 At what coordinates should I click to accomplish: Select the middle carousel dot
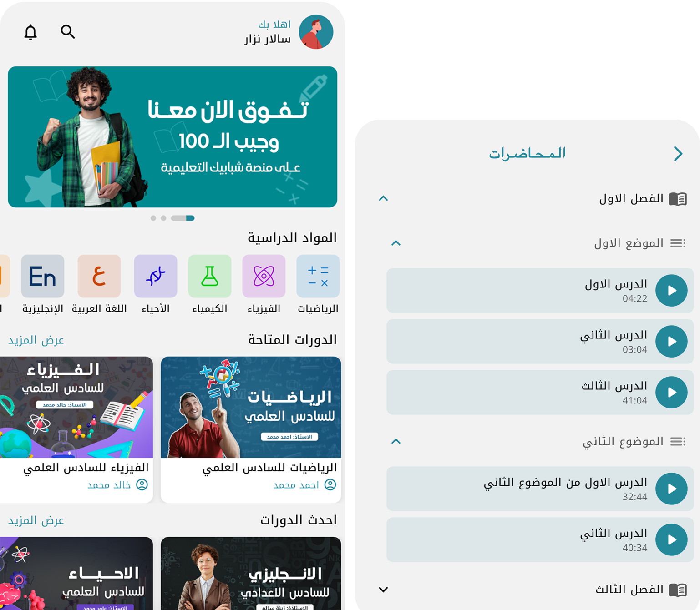click(x=163, y=218)
